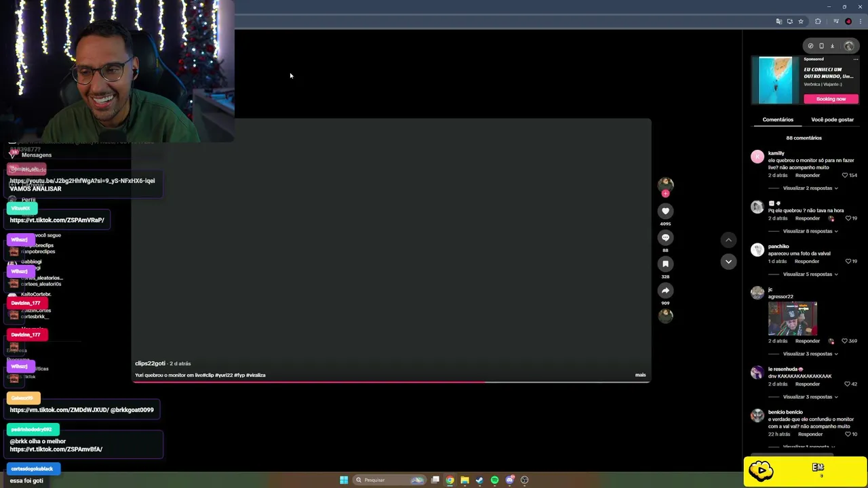The width and height of the screenshot is (868, 488).
Task: Save the video with the bookmark icon
Action: pyautogui.click(x=665, y=264)
